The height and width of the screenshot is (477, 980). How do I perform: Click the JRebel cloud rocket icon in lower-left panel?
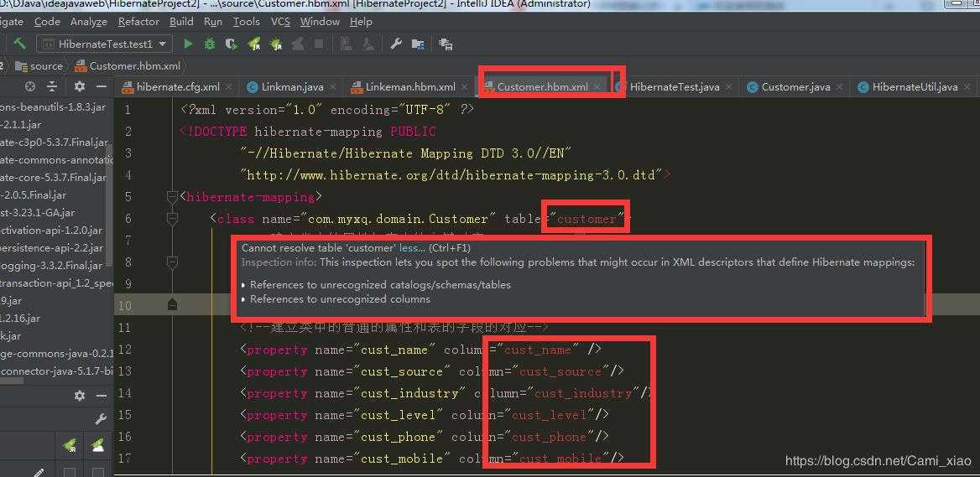coord(97,445)
